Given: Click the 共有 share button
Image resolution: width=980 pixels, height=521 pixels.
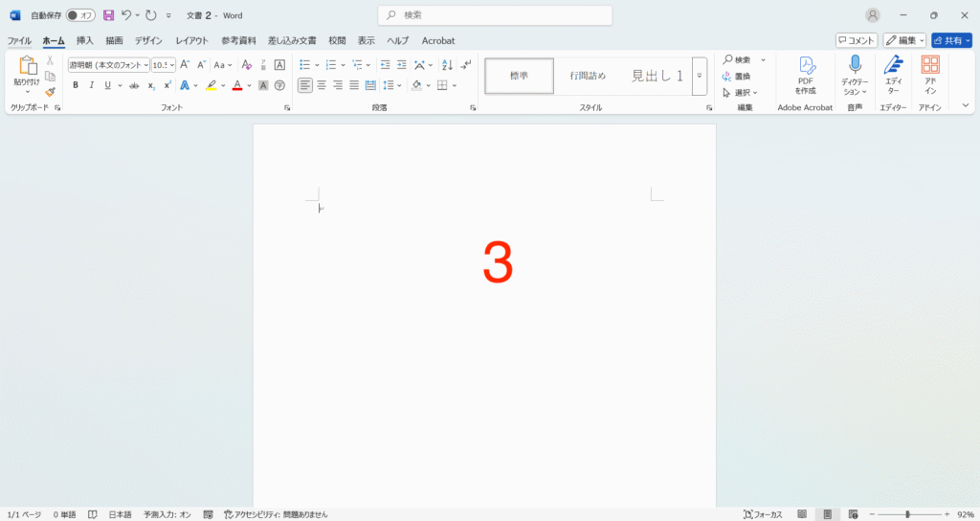Looking at the screenshot, I should pyautogui.click(x=952, y=40).
